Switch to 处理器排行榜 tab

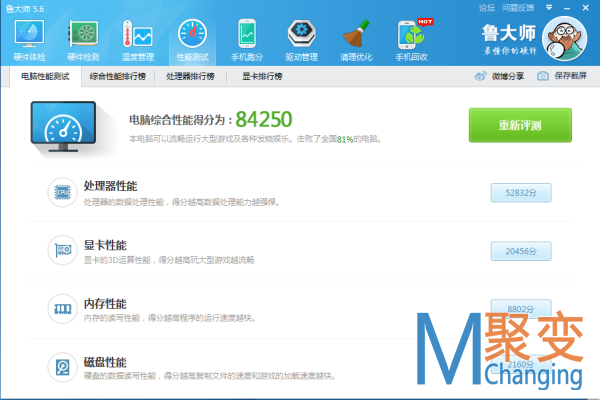pos(190,77)
